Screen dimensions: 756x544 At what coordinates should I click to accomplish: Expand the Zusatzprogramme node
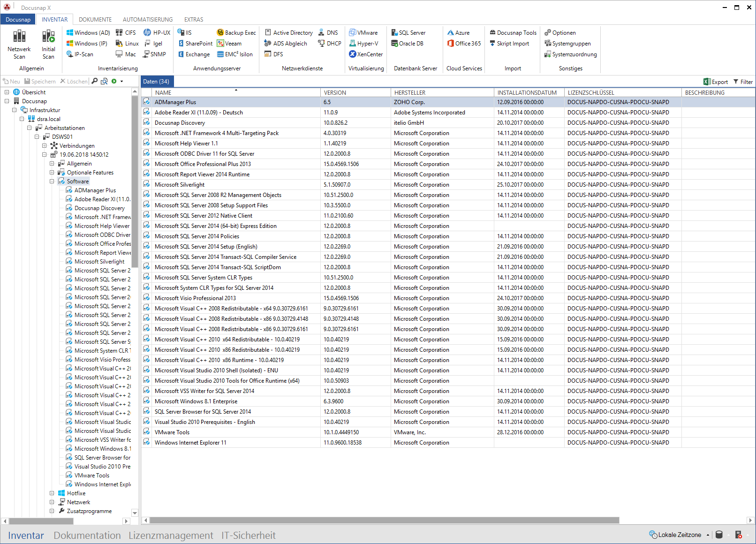(x=52, y=511)
